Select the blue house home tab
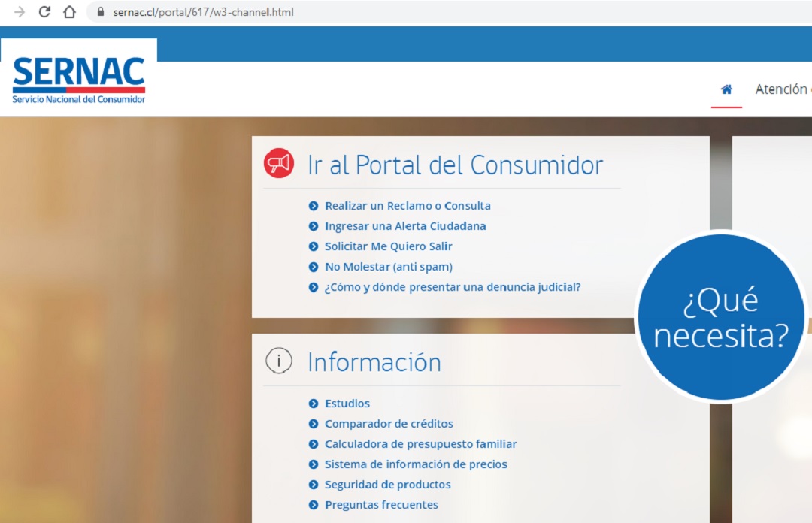Screen dimensions: 812x523 point(726,89)
